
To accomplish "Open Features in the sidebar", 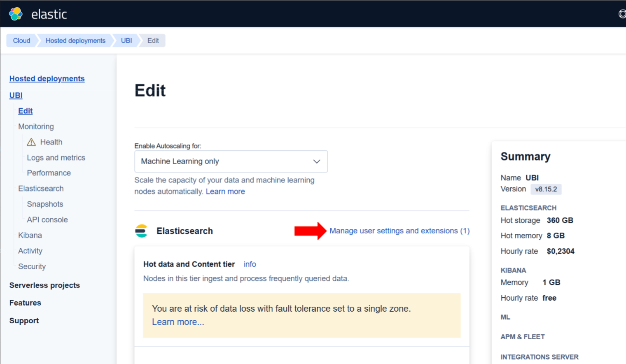I will (x=25, y=303).
